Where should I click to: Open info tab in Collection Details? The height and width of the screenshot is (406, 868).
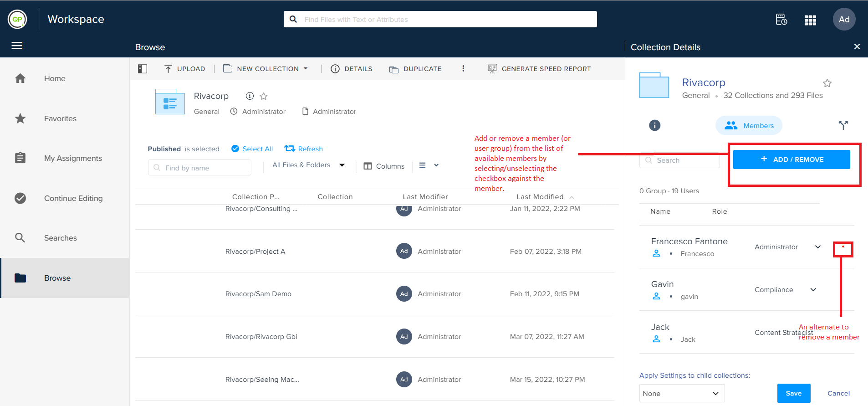[654, 125]
